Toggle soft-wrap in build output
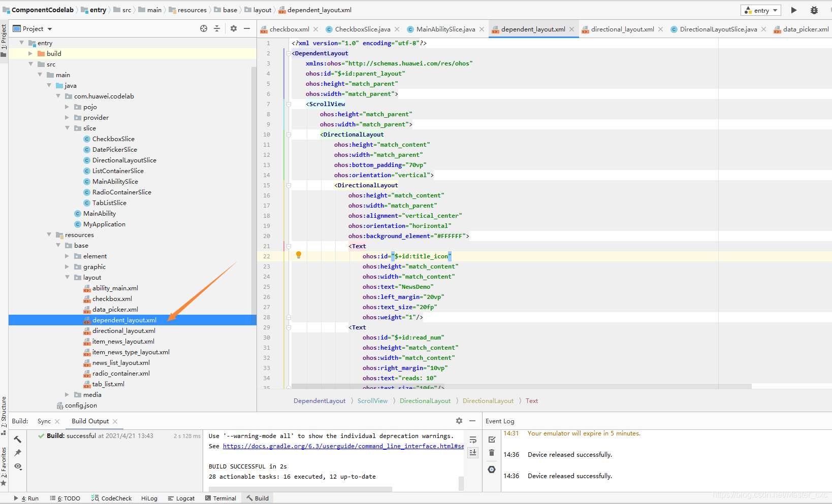The width and height of the screenshot is (832, 504). click(473, 440)
